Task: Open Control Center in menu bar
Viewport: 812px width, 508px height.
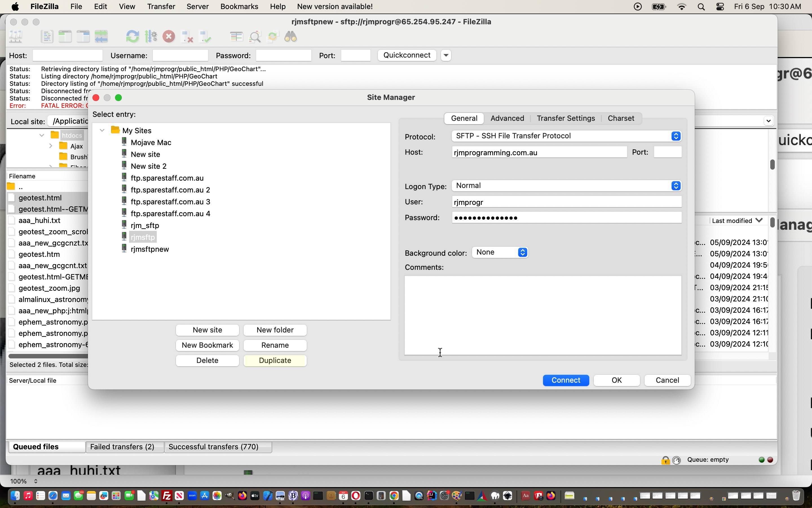Action: point(720,7)
